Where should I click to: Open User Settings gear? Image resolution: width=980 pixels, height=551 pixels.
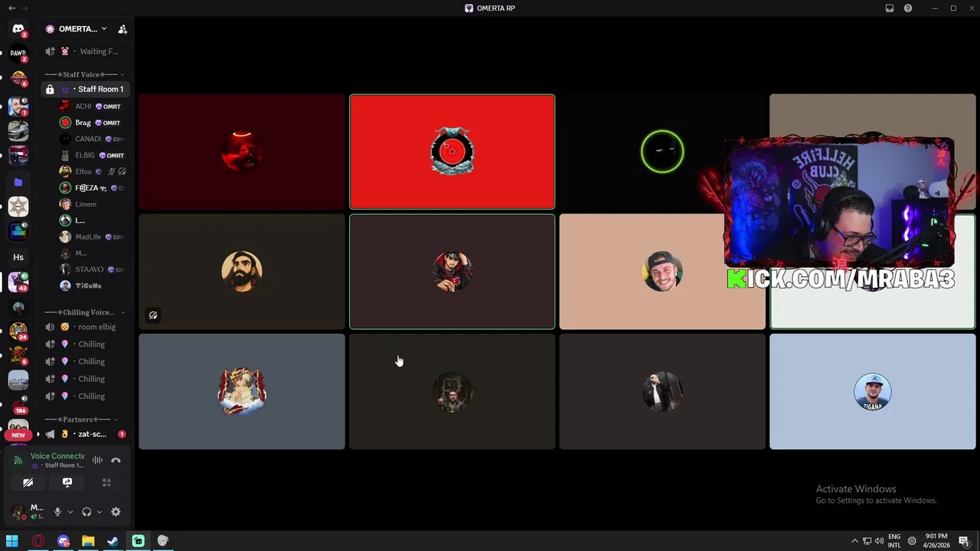116,512
